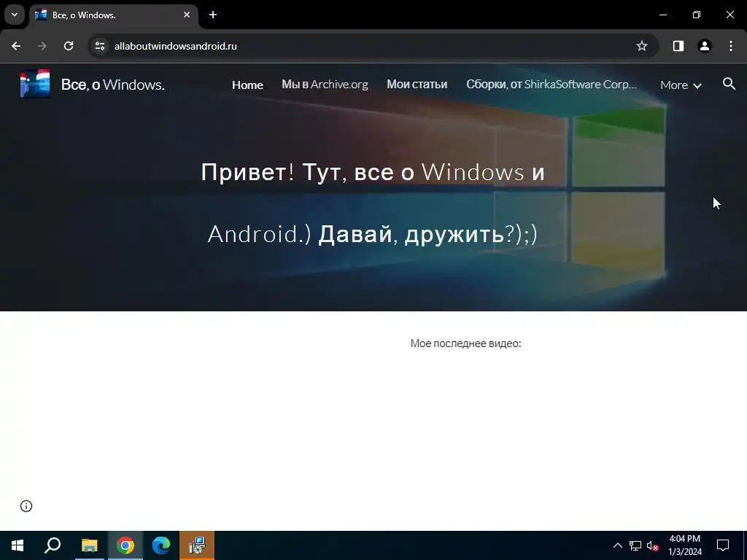This screenshot has height=560, width=747.
Task: Open the clock showing 4:04 PM
Action: pos(685,545)
